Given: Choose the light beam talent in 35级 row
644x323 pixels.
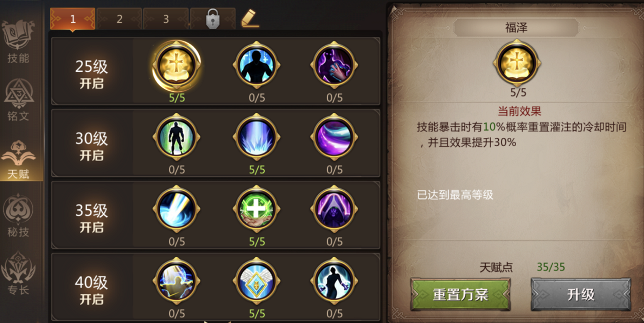Looking at the screenshot, I should click(x=177, y=209).
